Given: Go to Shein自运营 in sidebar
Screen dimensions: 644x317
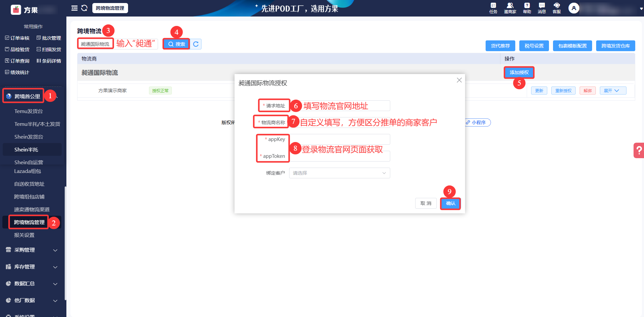Looking at the screenshot, I should pos(29,163).
